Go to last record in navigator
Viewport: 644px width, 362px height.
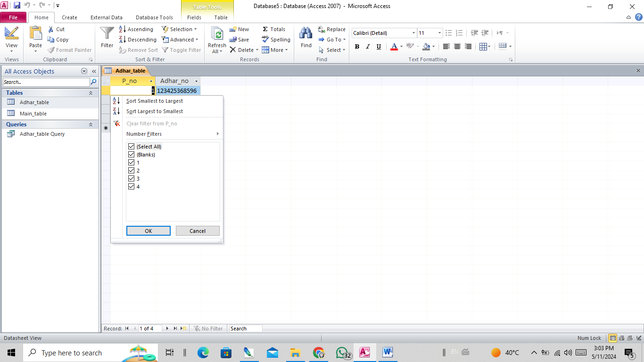tap(175, 329)
